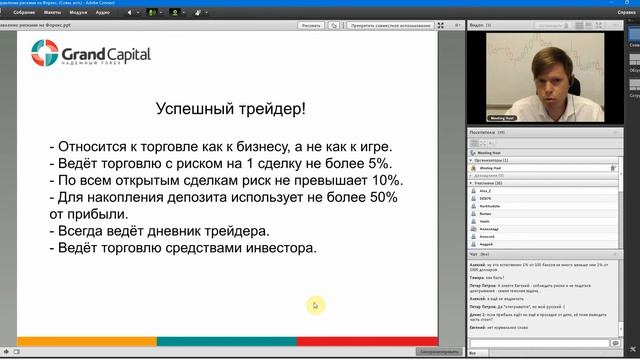Click host webcam icon in organizers row

(x=613, y=168)
